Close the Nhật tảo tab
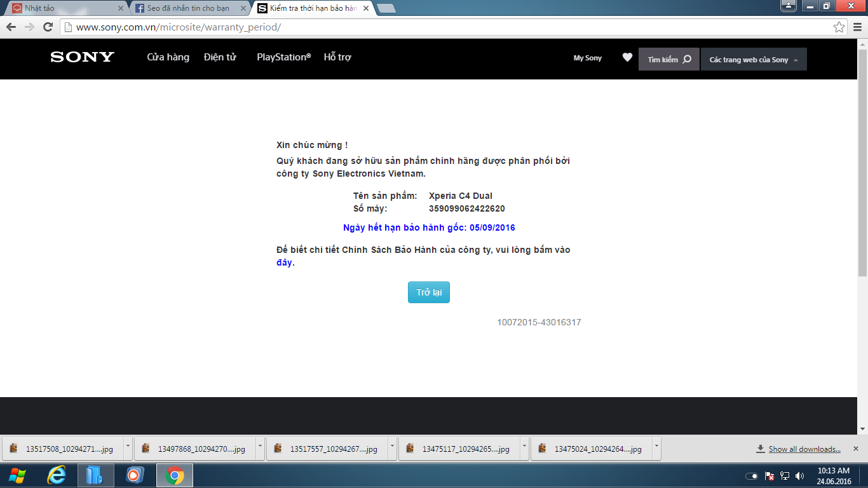 121,8
